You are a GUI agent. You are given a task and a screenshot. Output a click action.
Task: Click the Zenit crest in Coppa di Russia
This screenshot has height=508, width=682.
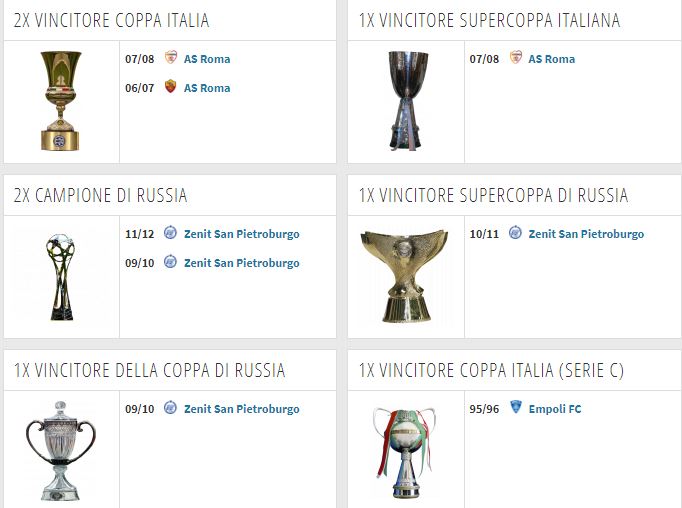coord(170,408)
